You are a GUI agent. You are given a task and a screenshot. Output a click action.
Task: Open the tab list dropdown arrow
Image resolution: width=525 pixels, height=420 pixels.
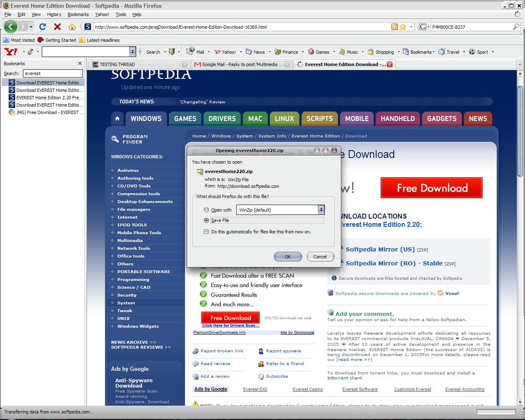pos(520,64)
